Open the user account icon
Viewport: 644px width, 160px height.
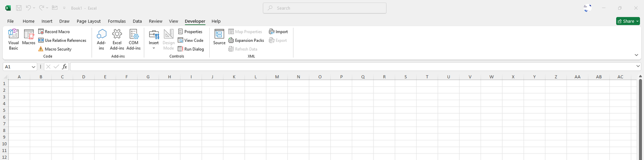(588, 8)
